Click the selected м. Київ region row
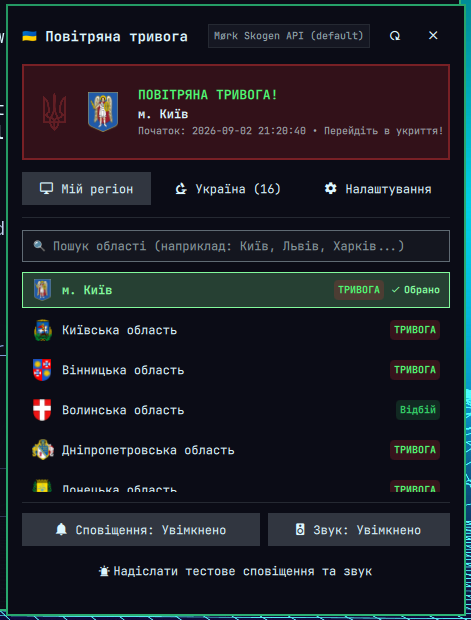Viewport: 471px width, 620px height. tap(236, 290)
